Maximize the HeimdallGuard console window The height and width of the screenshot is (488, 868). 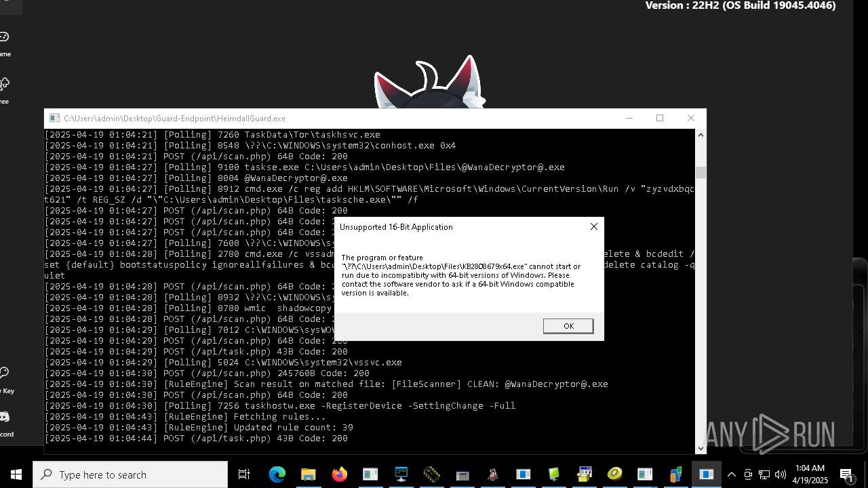[x=660, y=118]
